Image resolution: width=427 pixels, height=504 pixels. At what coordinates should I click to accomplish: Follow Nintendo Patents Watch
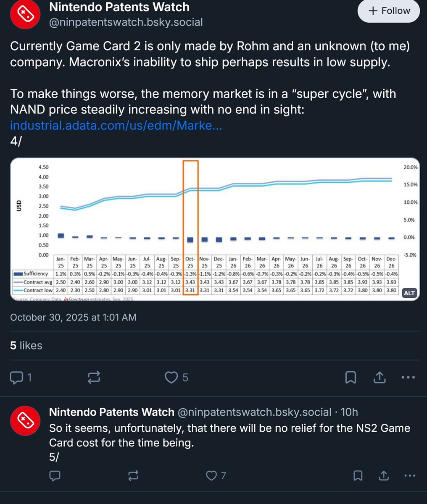[x=389, y=11]
